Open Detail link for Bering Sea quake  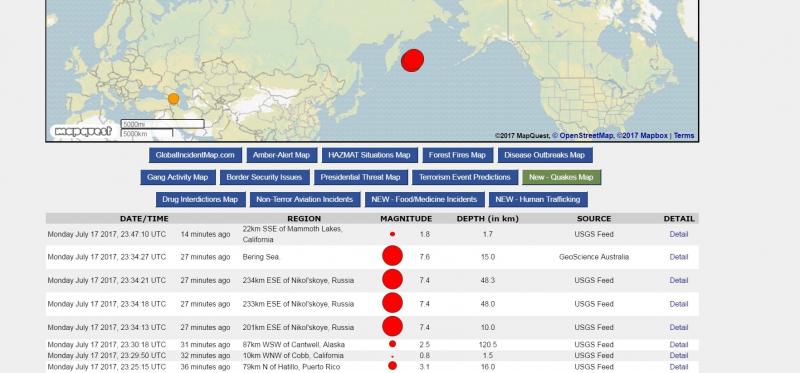(x=679, y=257)
